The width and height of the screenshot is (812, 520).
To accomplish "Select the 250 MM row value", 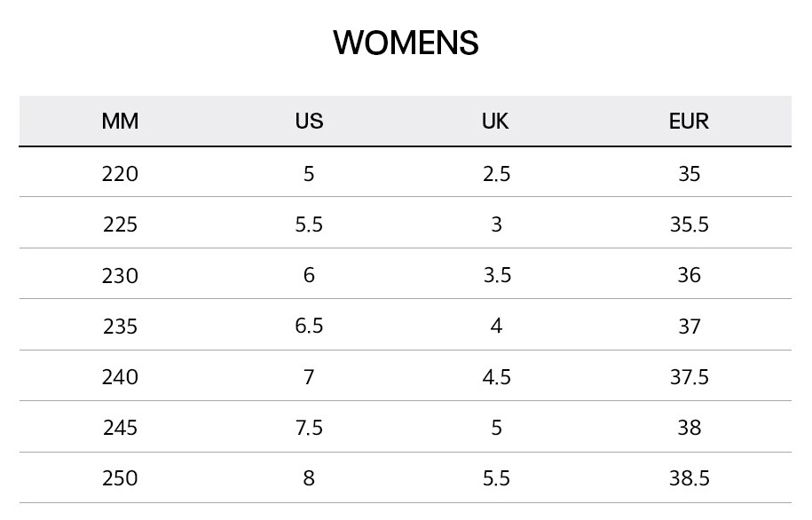I will [120, 478].
